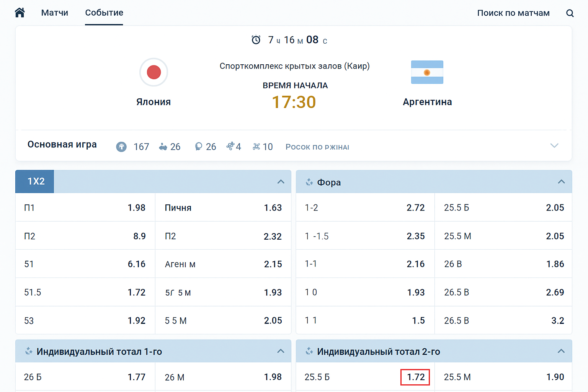Image resolution: width=588 pixels, height=392 pixels.
Task: Click icon beside Индивидуальный тотал 2-го
Action: pyautogui.click(x=309, y=351)
